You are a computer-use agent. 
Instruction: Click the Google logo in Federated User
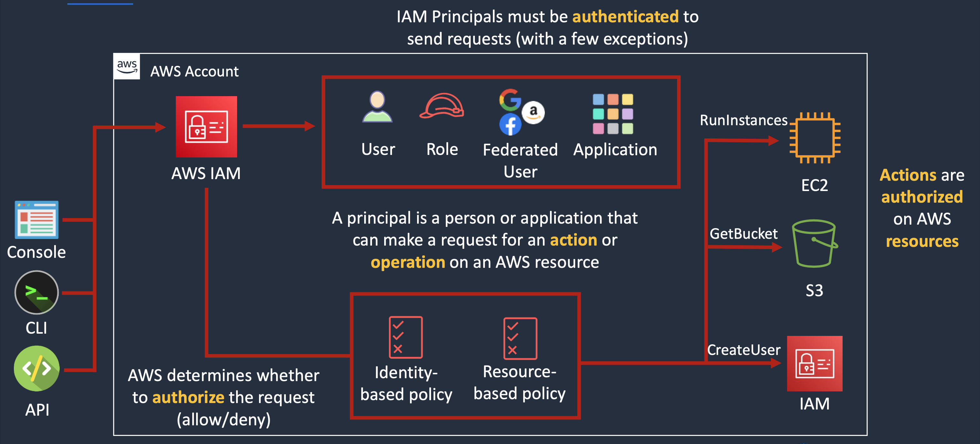[x=509, y=100]
